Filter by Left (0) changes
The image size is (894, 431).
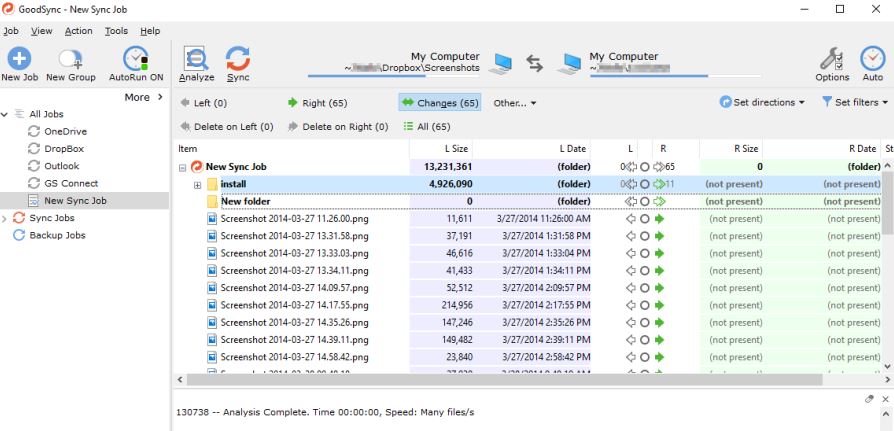coord(204,103)
